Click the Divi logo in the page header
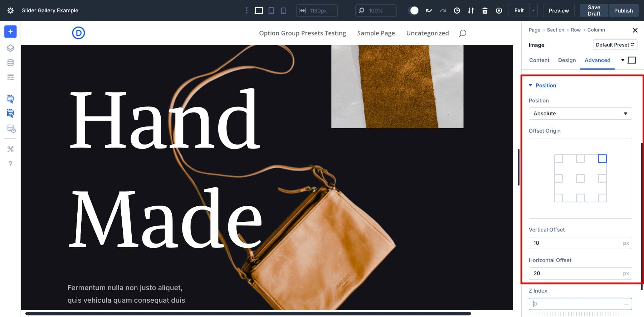Viewport: 644px width, 317px height. (78, 33)
